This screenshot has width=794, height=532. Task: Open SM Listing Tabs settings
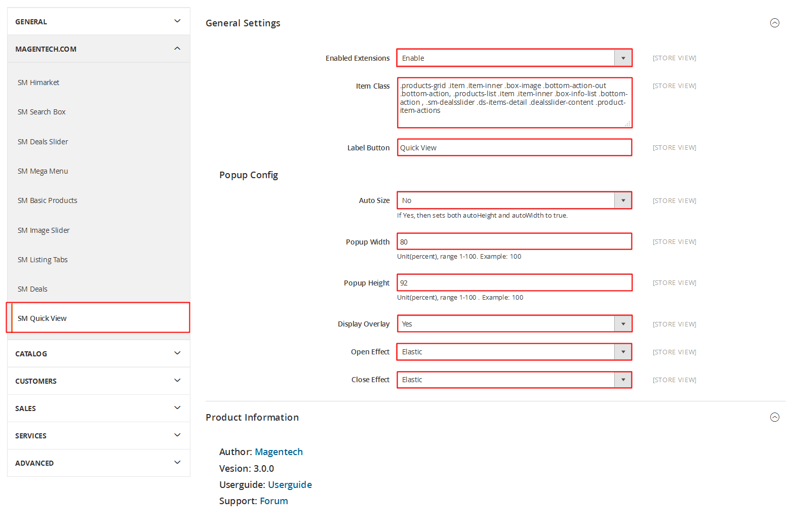point(43,260)
